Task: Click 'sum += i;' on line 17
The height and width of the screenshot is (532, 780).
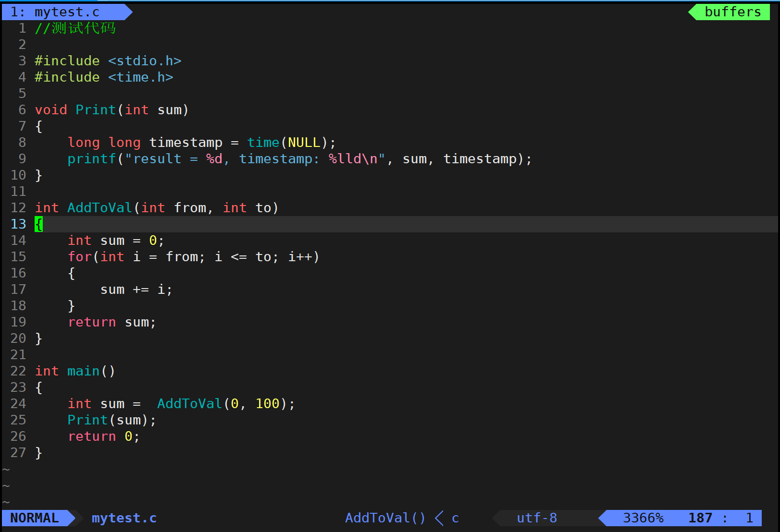Action: pyautogui.click(x=136, y=290)
